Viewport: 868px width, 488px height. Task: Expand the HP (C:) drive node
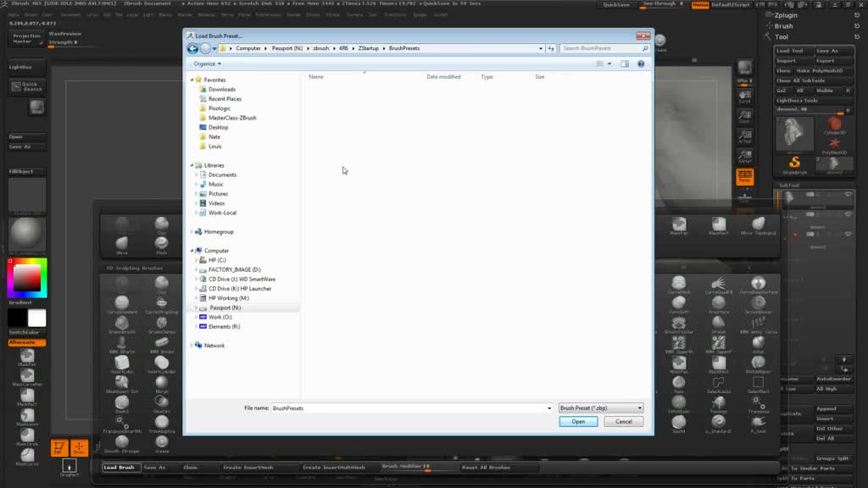click(x=196, y=260)
